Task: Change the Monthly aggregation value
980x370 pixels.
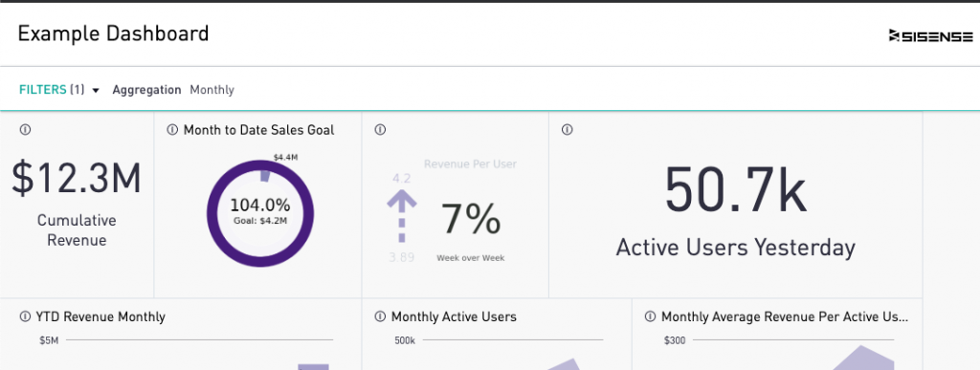Action: (212, 90)
